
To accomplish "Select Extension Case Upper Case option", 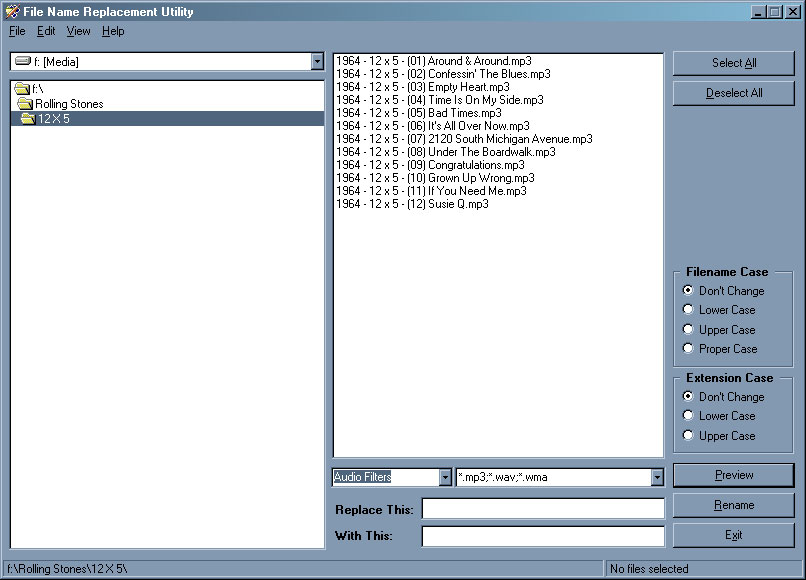I will click(688, 435).
